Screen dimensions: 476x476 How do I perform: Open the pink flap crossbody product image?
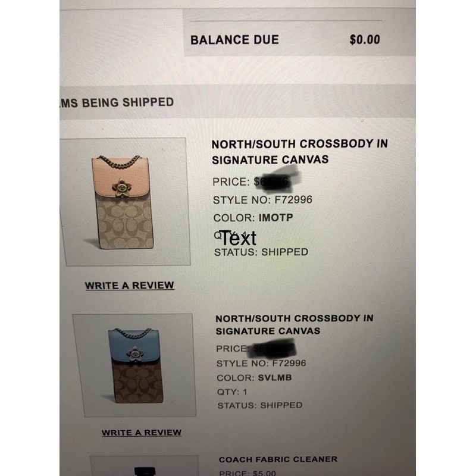point(126,202)
